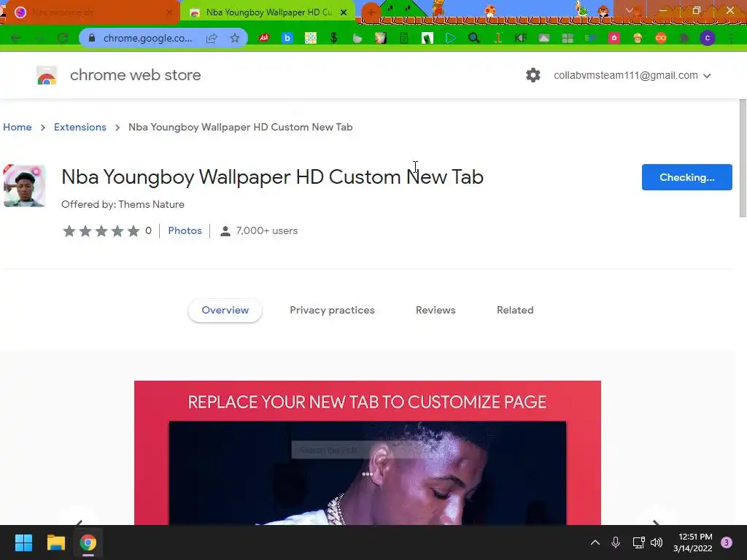Click the colorful grid extension icon
The height and width of the screenshot is (560, 747).
point(310,38)
